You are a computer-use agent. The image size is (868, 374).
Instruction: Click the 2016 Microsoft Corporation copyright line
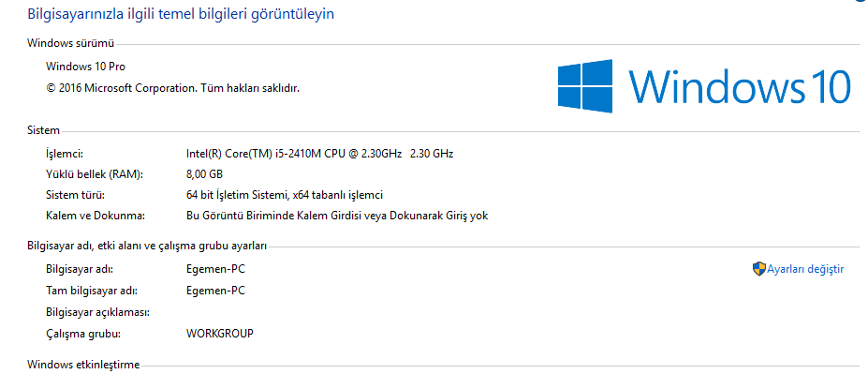pos(172,87)
